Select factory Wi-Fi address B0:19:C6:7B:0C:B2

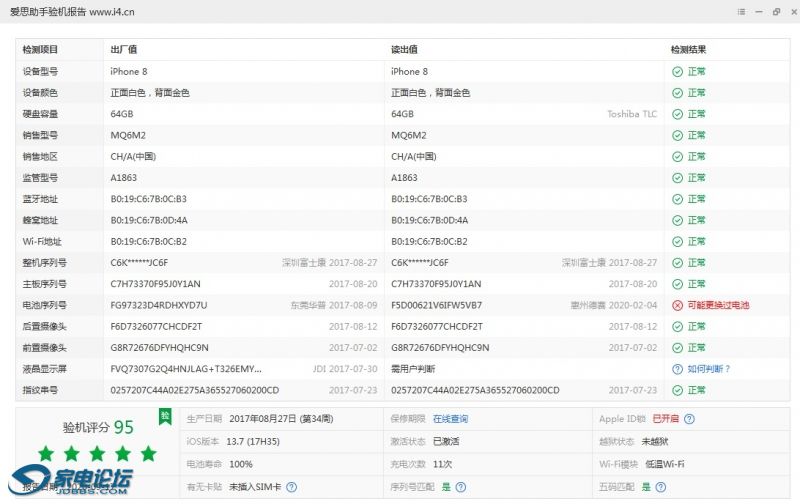[x=148, y=241]
